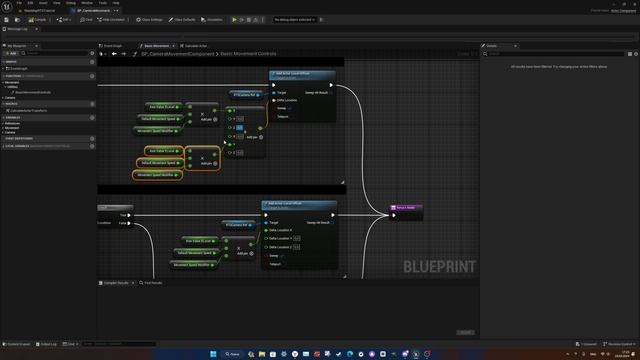Add new macro via Macros plus icon
The height and width of the screenshot is (360, 640).
[92, 104]
